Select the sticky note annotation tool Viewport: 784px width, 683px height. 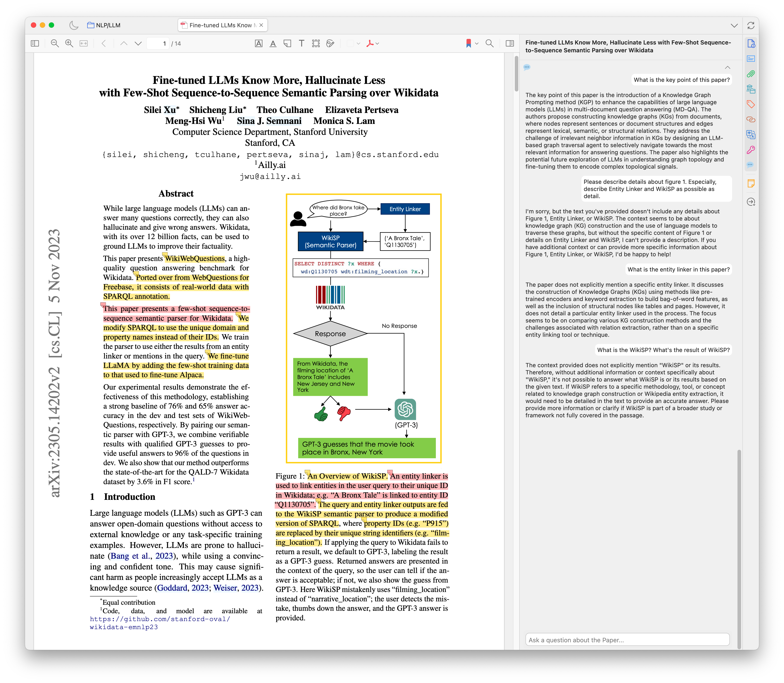point(287,43)
